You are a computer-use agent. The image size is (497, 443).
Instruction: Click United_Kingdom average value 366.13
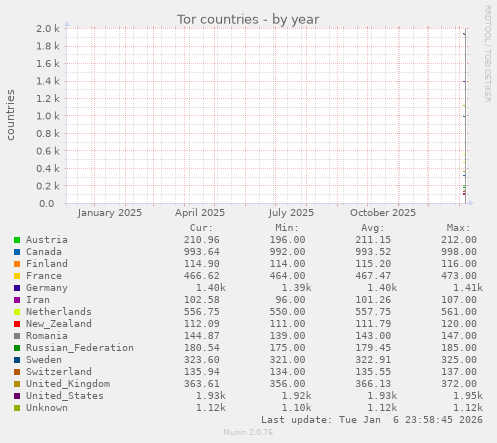[373, 384]
